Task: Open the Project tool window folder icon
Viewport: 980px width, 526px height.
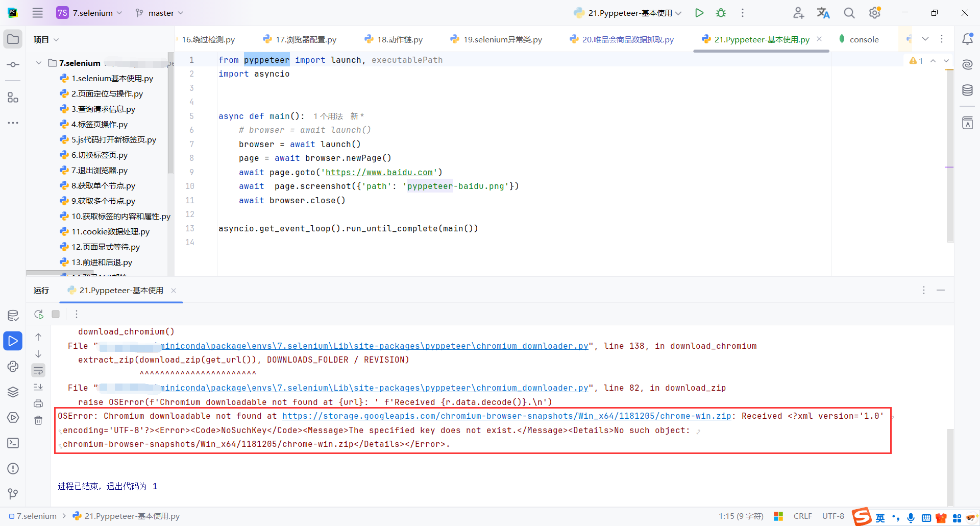Action: pyautogui.click(x=13, y=39)
